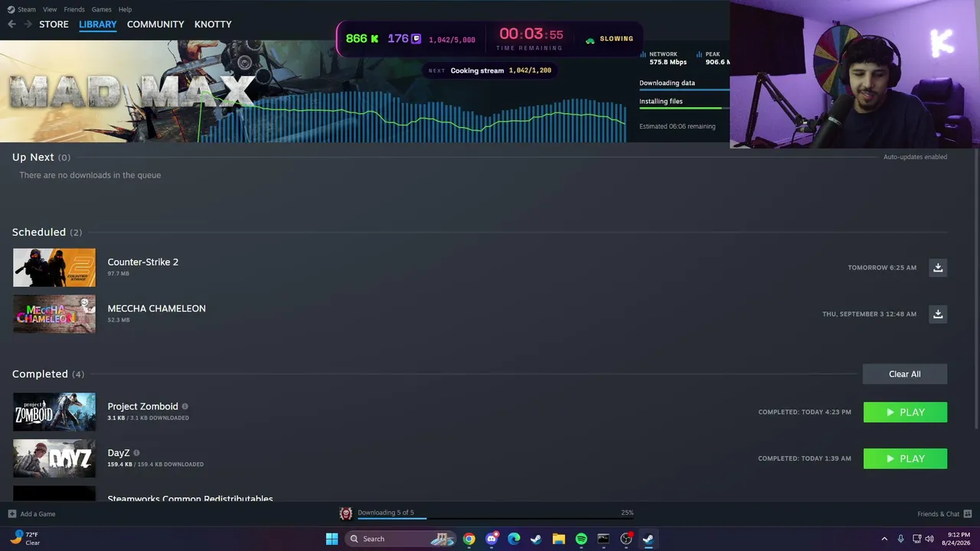Click the Add a Game plus icon

tap(11, 514)
